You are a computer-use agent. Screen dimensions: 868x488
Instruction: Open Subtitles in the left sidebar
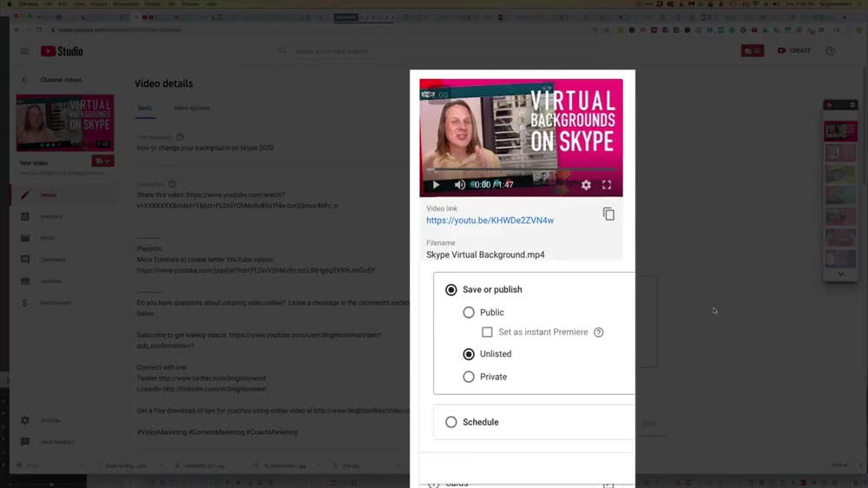(51, 281)
